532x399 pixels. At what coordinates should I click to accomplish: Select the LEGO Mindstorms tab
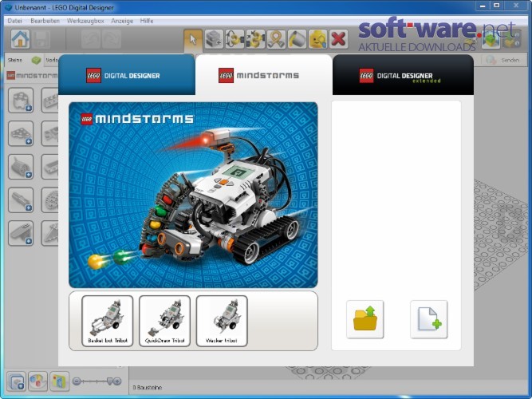[264, 75]
